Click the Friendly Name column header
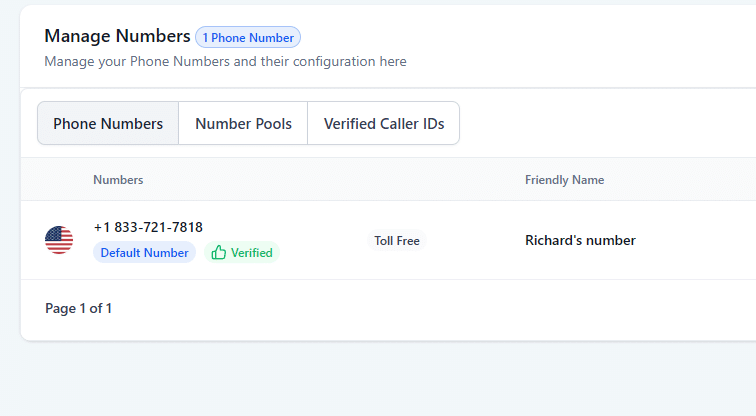The width and height of the screenshot is (756, 416). pos(564,180)
